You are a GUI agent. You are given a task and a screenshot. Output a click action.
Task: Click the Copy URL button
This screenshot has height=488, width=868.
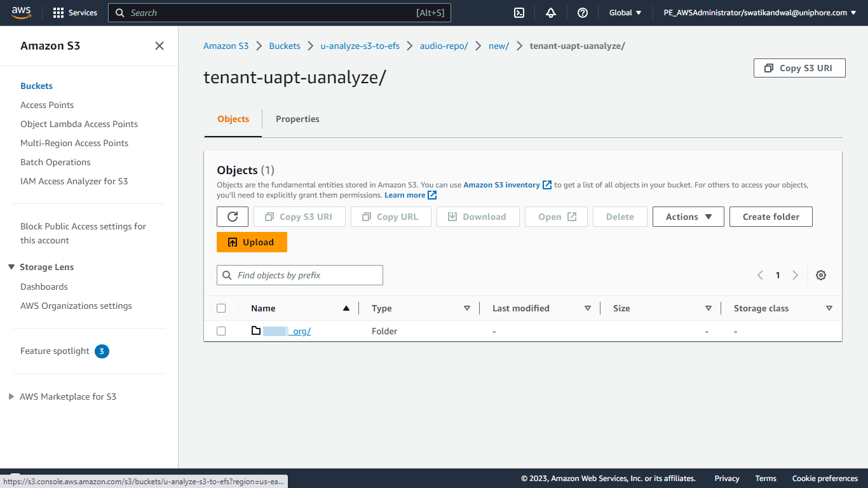pyautogui.click(x=390, y=217)
